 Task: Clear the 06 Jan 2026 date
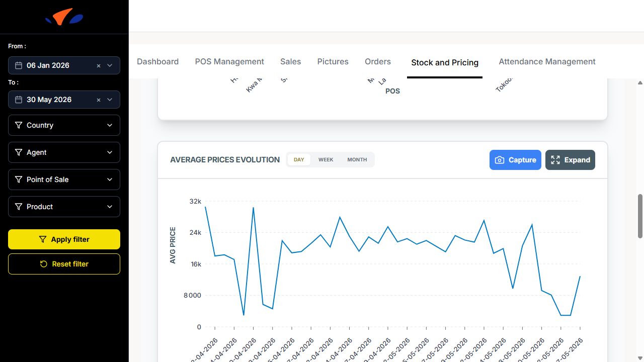click(x=99, y=65)
